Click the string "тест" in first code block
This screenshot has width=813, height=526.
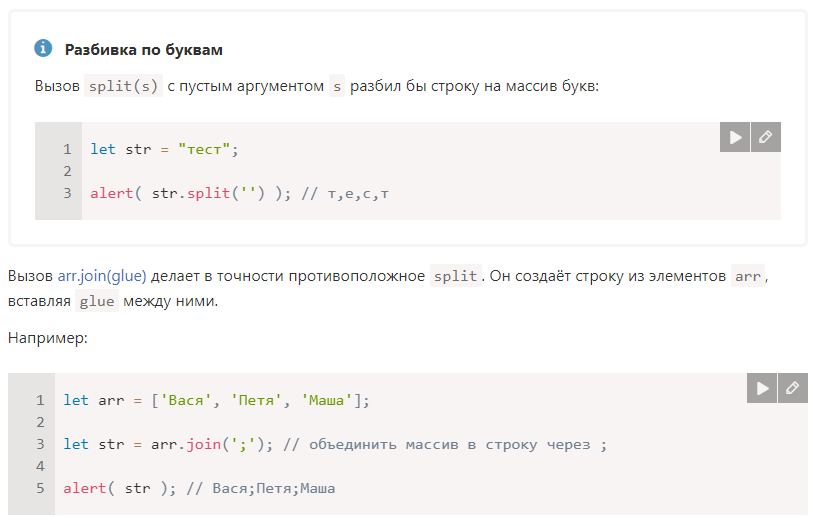[204, 149]
